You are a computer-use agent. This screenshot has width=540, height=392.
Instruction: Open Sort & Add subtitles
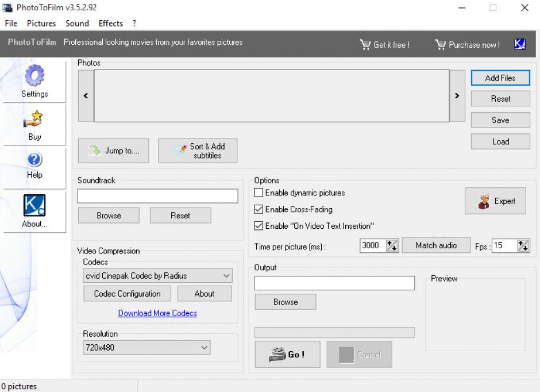pos(198,151)
